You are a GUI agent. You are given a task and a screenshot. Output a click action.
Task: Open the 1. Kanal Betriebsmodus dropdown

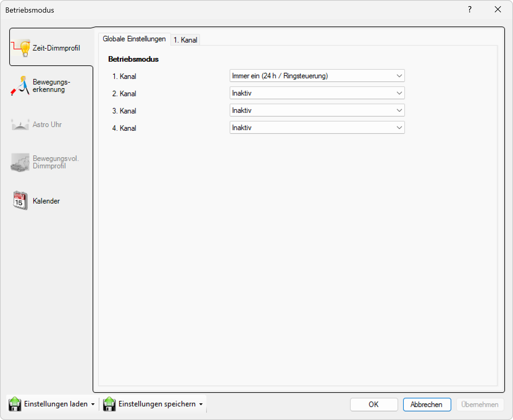tap(317, 76)
